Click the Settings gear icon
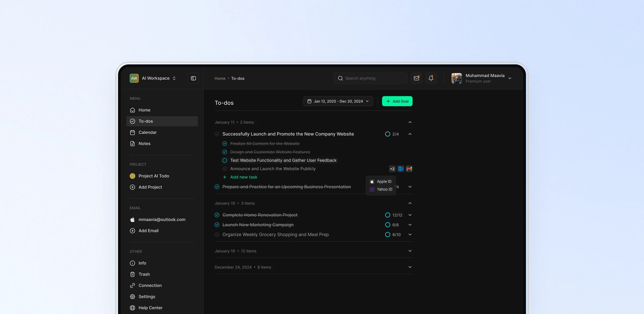The width and height of the screenshot is (644, 314). click(x=132, y=297)
